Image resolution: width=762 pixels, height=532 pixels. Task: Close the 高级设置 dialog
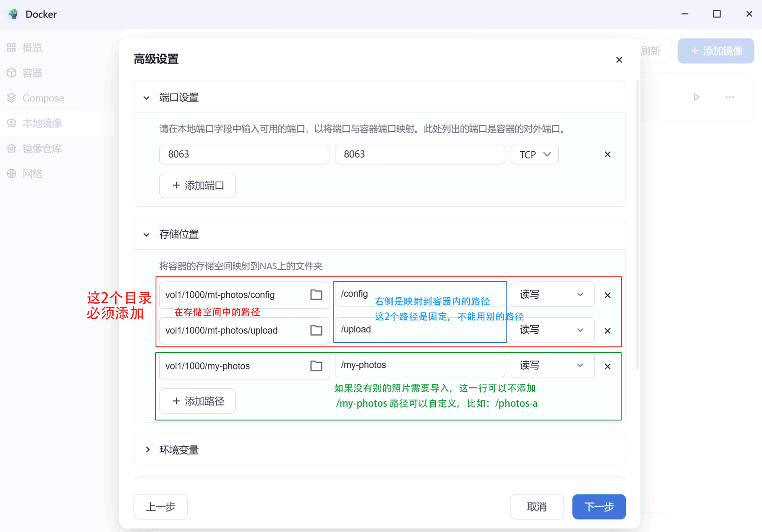(x=619, y=60)
